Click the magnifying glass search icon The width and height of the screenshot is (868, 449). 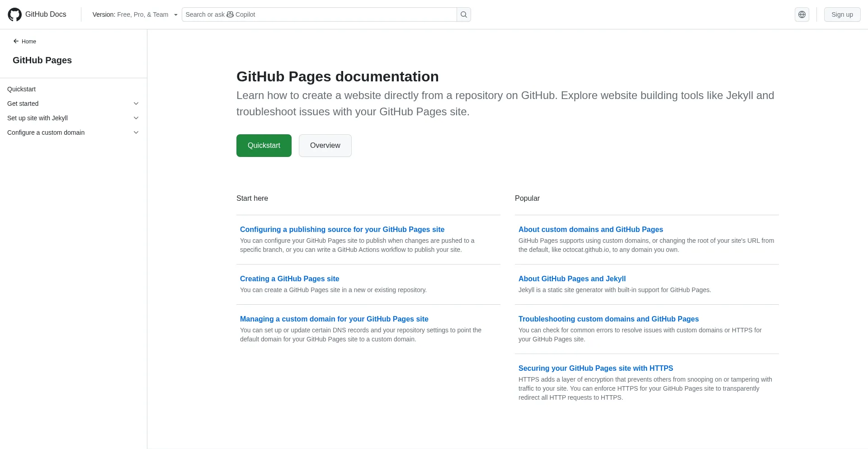[463, 14]
